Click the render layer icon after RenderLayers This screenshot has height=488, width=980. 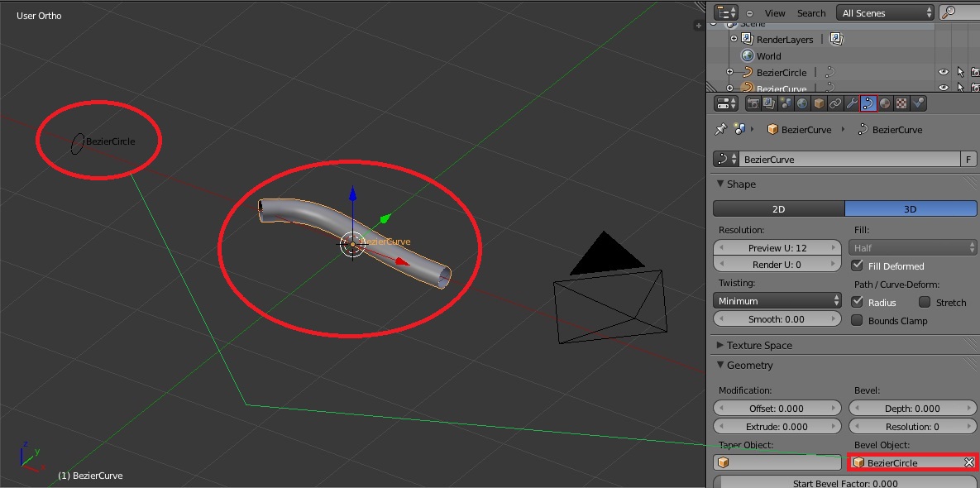(x=837, y=39)
